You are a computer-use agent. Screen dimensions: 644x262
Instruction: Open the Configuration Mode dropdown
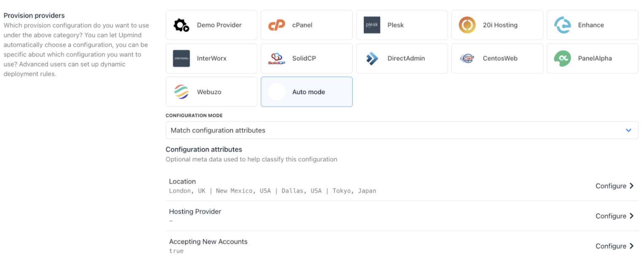[x=402, y=130]
